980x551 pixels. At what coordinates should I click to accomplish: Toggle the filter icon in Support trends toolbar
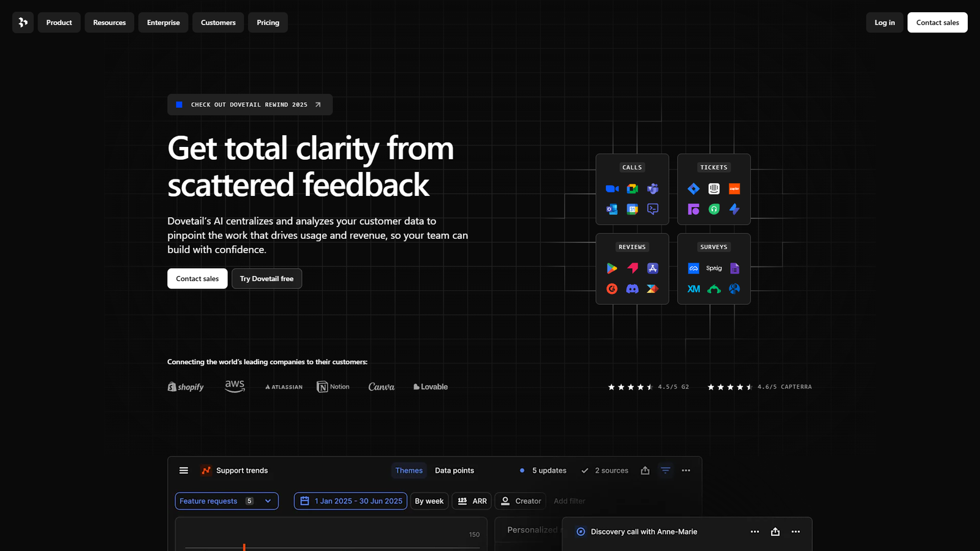pyautogui.click(x=665, y=470)
